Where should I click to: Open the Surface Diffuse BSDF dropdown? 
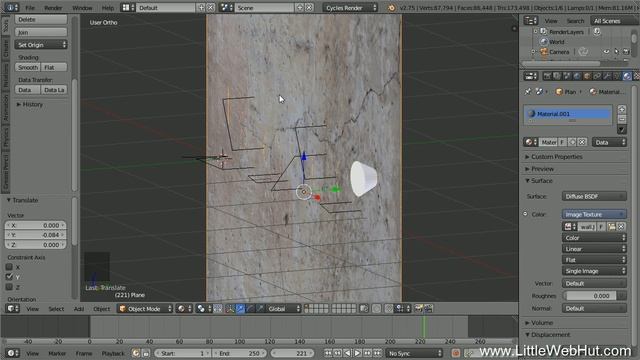(x=594, y=196)
